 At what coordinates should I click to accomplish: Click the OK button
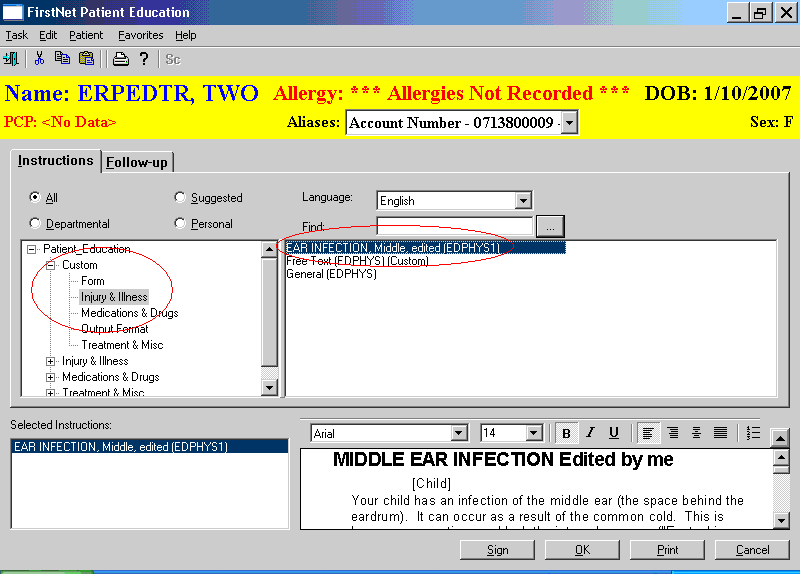click(582, 550)
